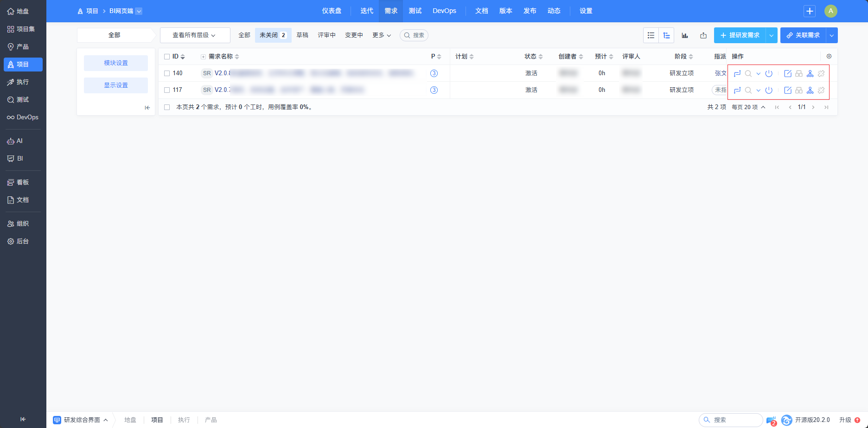This screenshot has width=868, height=428.
Task: Collapse the left navigation sidebar
Action: coord(23,419)
